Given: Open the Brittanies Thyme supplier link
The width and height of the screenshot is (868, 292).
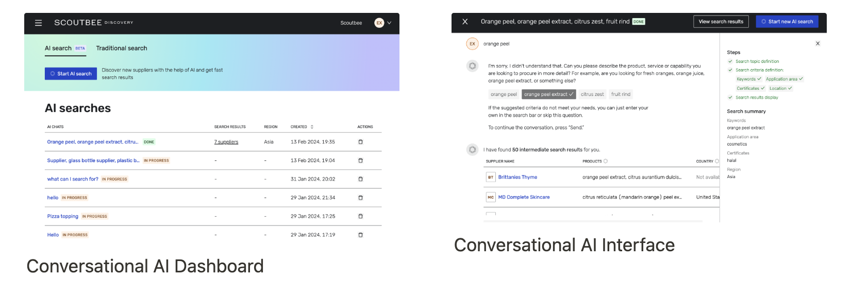Looking at the screenshot, I should click(x=518, y=177).
